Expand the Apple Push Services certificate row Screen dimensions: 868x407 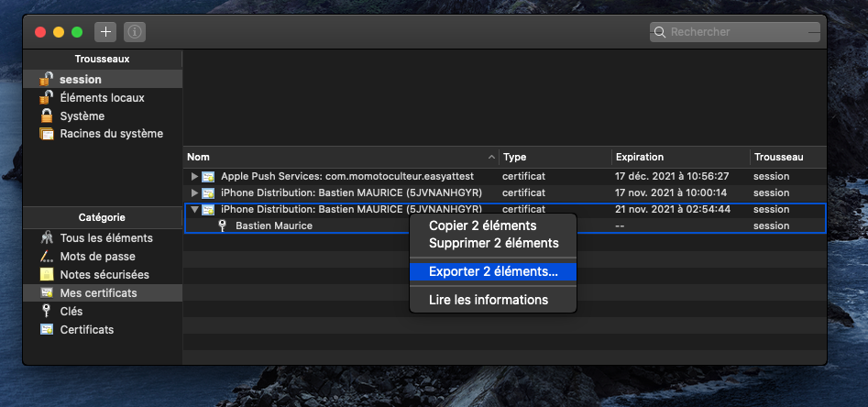click(x=194, y=177)
